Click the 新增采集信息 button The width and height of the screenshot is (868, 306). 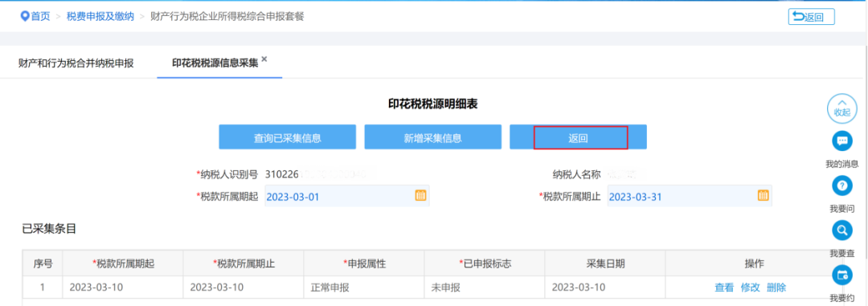tap(433, 137)
